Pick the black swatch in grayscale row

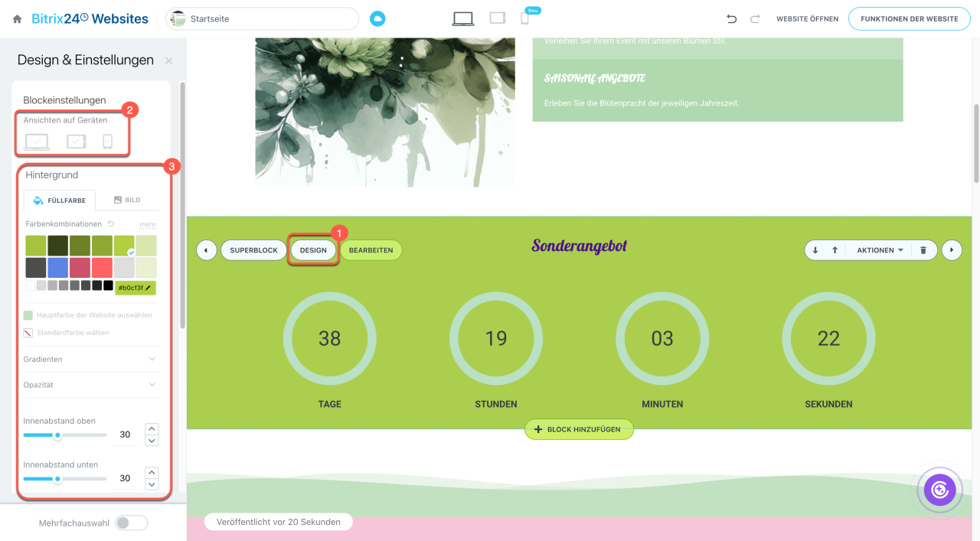tap(108, 285)
